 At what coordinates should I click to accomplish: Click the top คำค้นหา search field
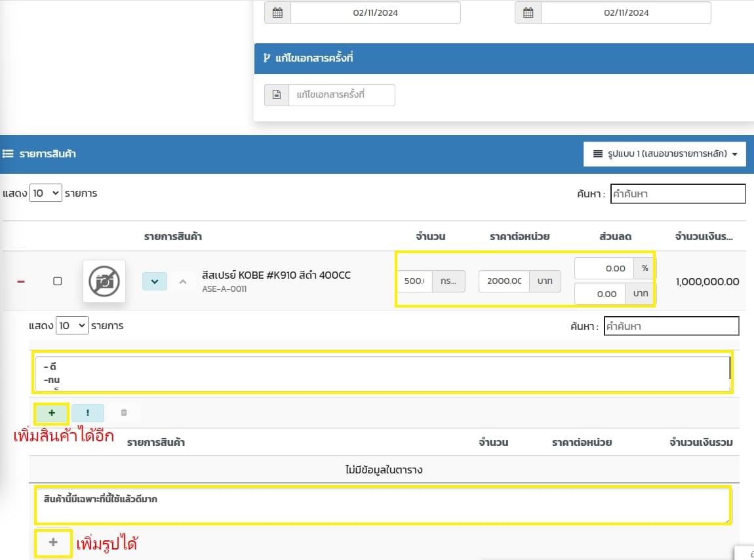click(677, 194)
